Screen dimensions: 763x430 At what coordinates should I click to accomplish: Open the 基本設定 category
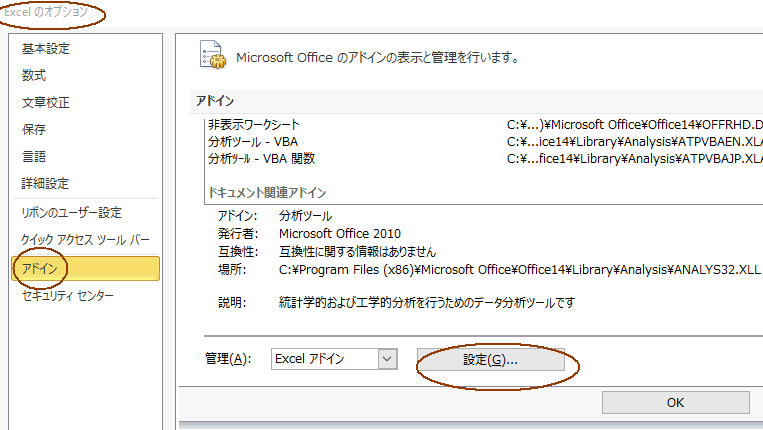(x=46, y=49)
